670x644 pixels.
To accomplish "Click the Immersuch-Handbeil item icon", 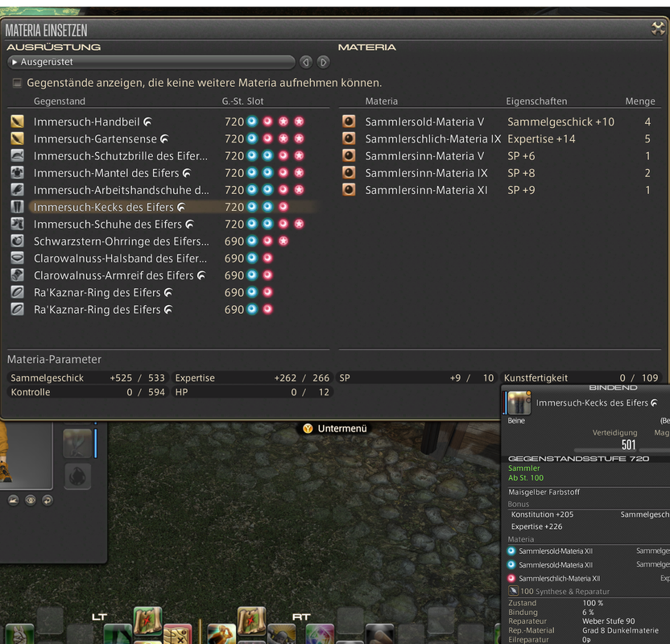I will tap(17, 122).
